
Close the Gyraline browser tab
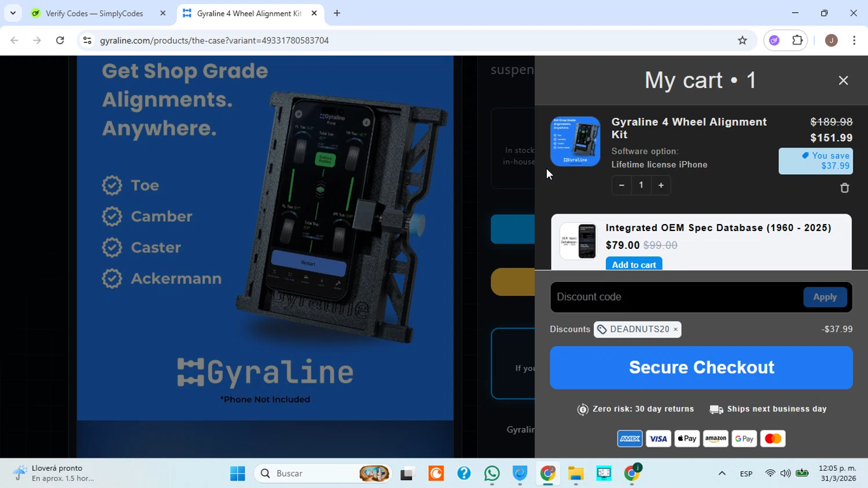click(x=314, y=13)
